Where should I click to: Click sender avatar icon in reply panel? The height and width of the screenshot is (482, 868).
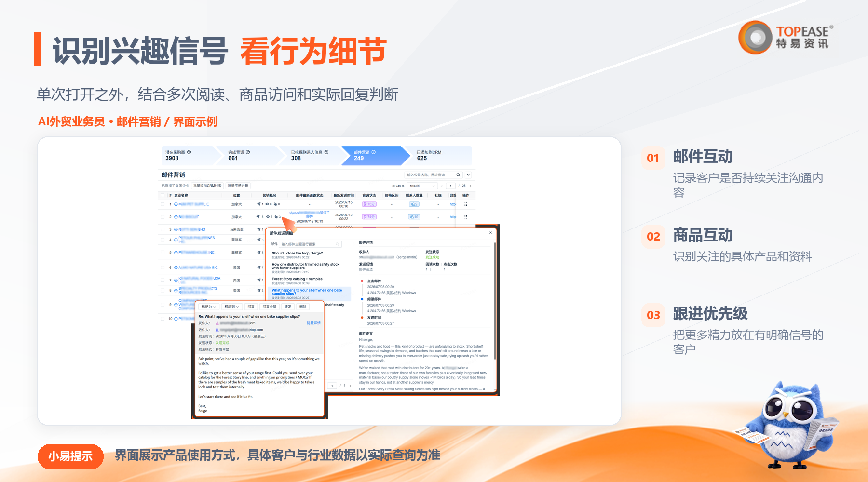pyautogui.click(x=217, y=323)
